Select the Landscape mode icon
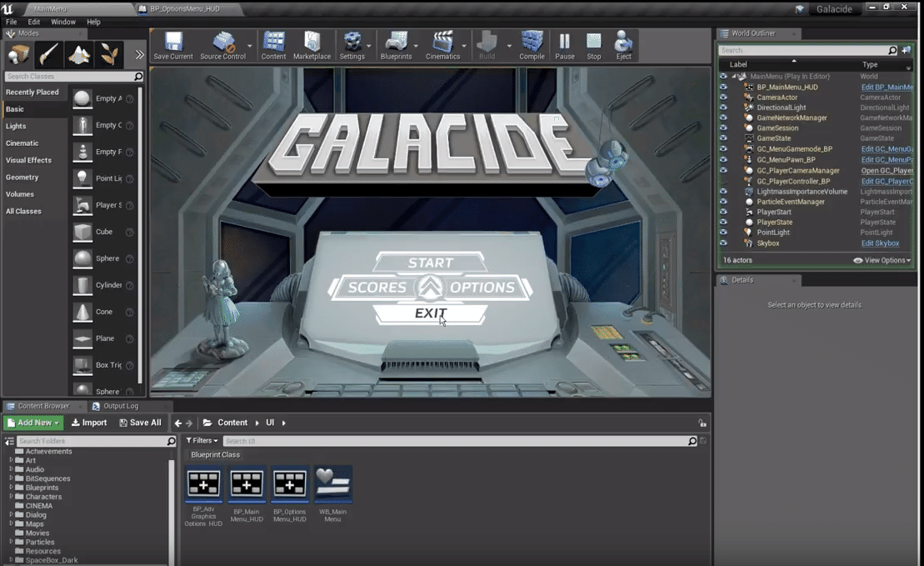This screenshot has height=566, width=924. coord(79,55)
